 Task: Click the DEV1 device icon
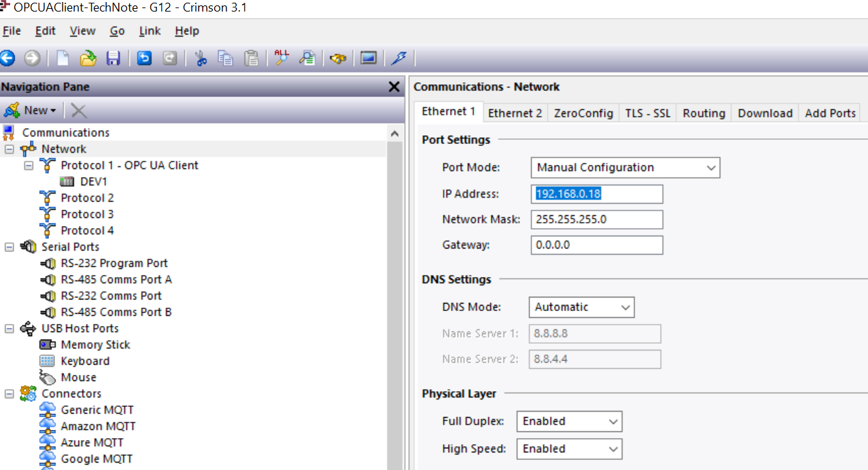tap(67, 181)
